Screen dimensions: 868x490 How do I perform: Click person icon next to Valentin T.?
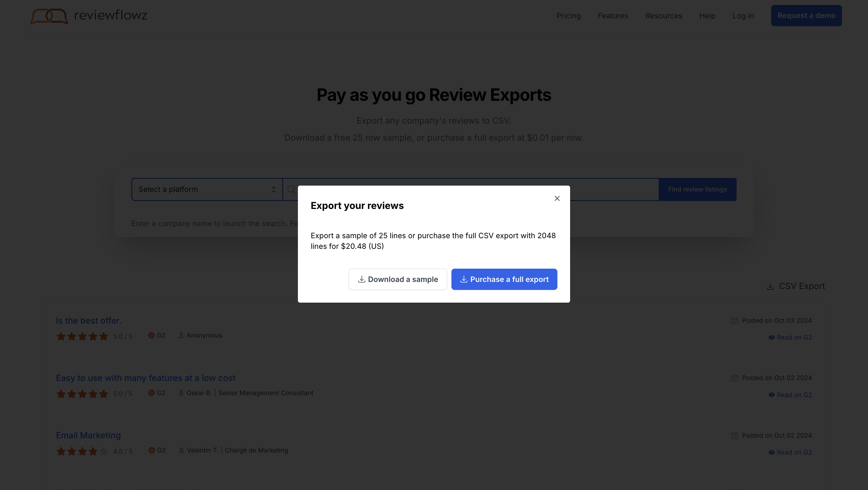pyautogui.click(x=181, y=450)
